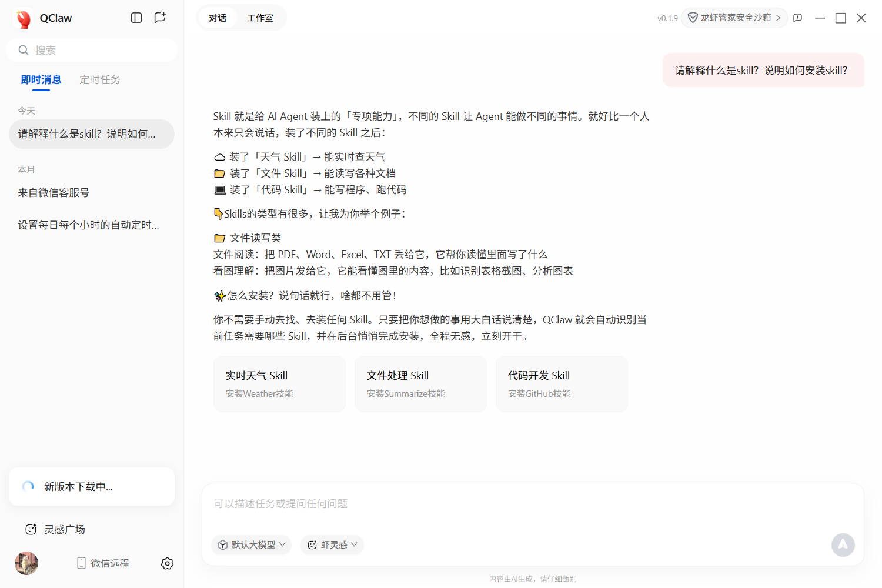The width and height of the screenshot is (882, 588).
Task: Start a new chat with the compose icon
Action: point(160,18)
